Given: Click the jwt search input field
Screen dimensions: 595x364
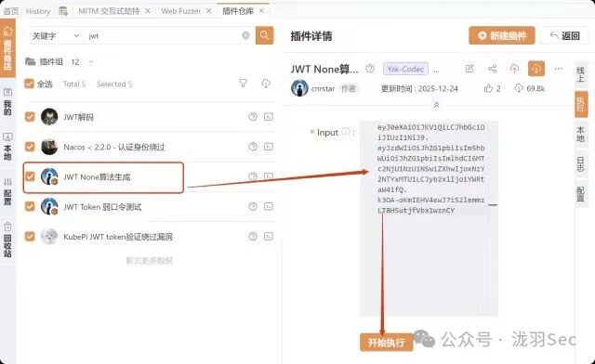Looking at the screenshot, I should [x=165, y=35].
